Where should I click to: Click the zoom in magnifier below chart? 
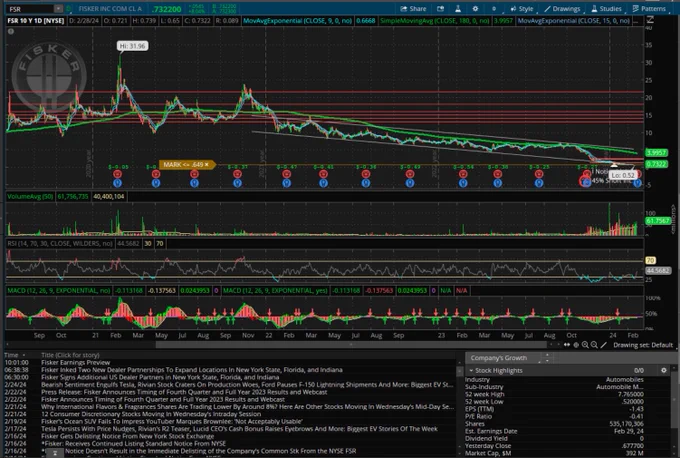[x=585, y=345]
